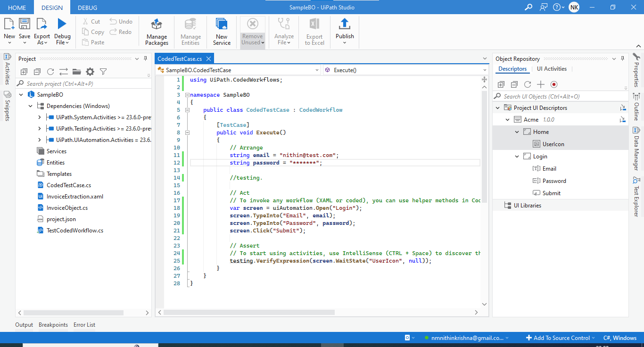Click the Debug File play icon
644x347 pixels.
coord(62,24)
